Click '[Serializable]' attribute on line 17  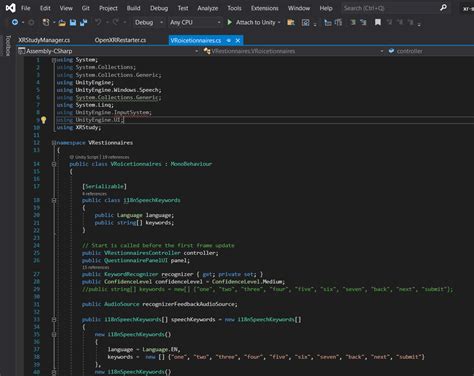[104, 186]
